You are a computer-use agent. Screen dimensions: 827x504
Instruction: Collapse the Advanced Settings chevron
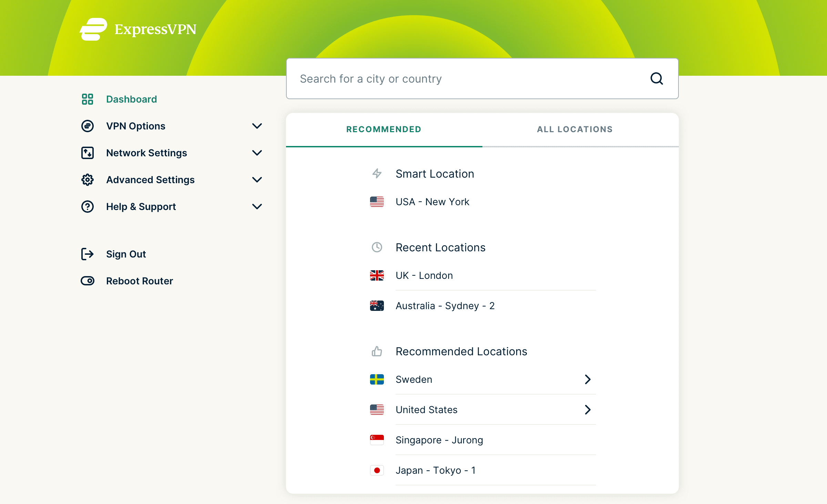point(257,179)
